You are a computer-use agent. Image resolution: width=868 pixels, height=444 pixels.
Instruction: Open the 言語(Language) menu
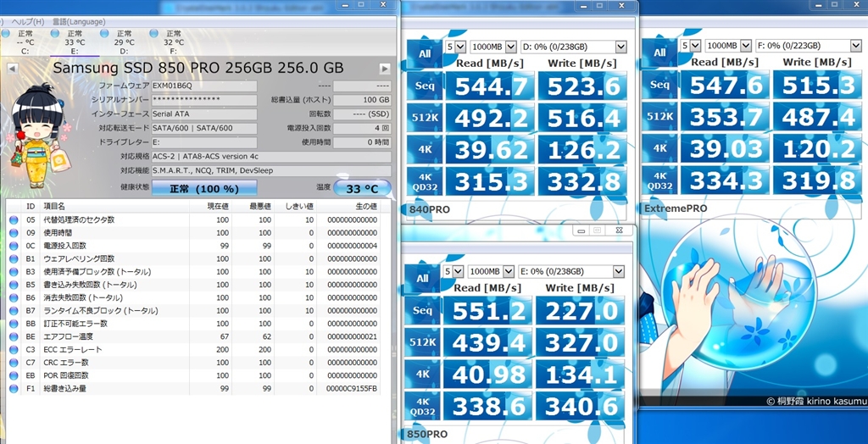[79, 21]
